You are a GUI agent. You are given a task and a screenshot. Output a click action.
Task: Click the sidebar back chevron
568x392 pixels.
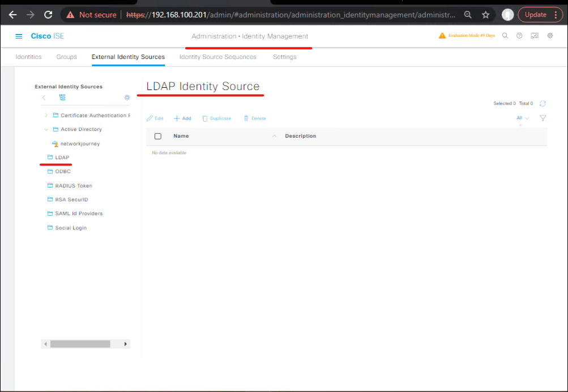pos(44,97)
